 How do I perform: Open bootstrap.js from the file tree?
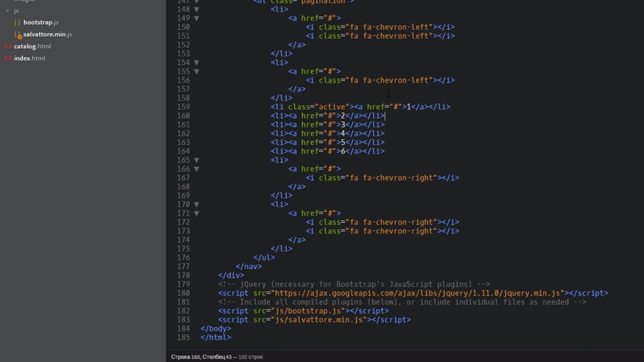(41, 23)
